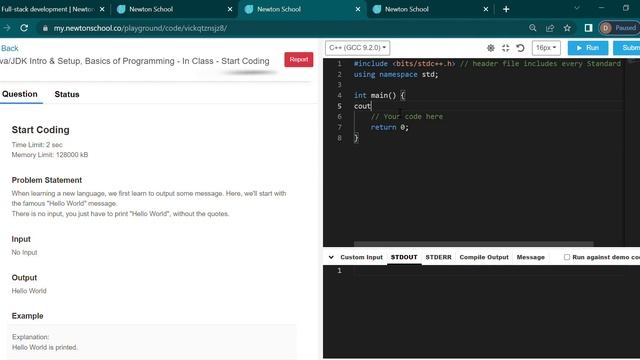The image size is (640, 360).
Task: Open the editor settings gear icon
Action: [x=491, y=48]
